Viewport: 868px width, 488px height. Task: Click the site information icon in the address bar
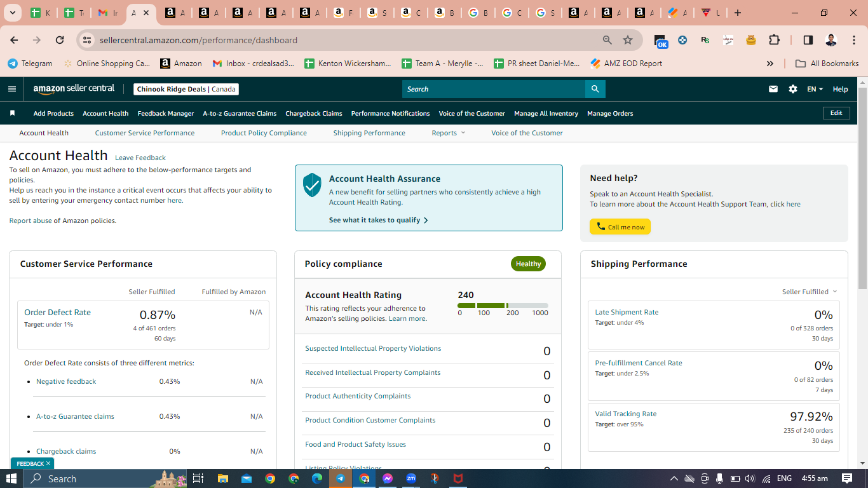click(x=87, y=40)
